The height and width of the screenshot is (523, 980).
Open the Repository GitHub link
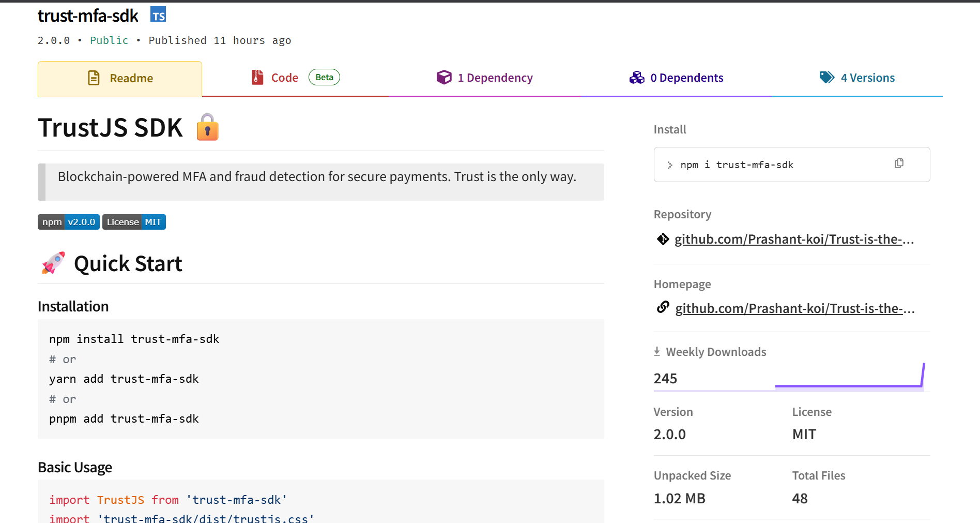coord(794,239)
